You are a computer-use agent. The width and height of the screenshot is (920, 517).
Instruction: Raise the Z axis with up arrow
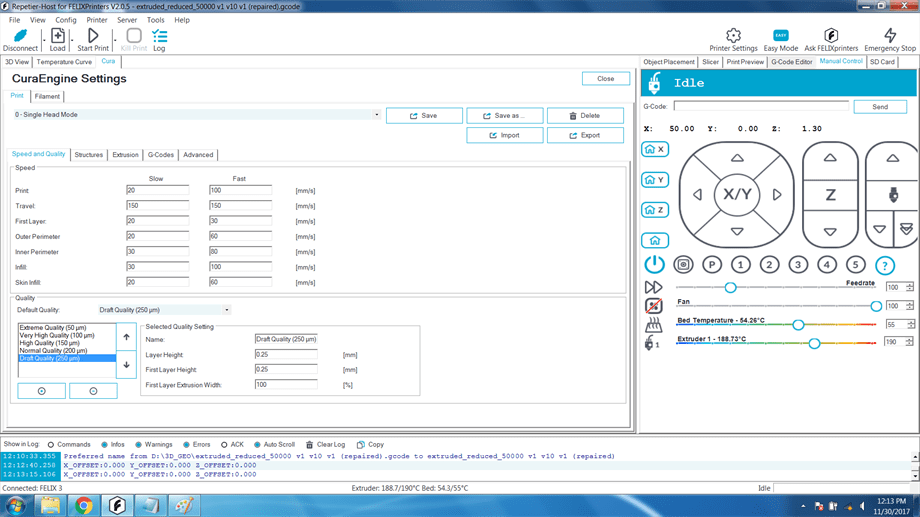coord(830,158)
